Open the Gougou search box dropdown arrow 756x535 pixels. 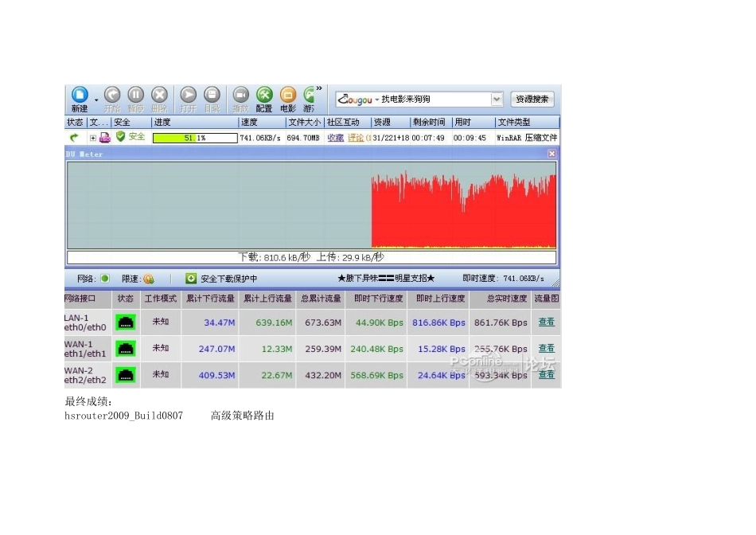pos(497,100)
